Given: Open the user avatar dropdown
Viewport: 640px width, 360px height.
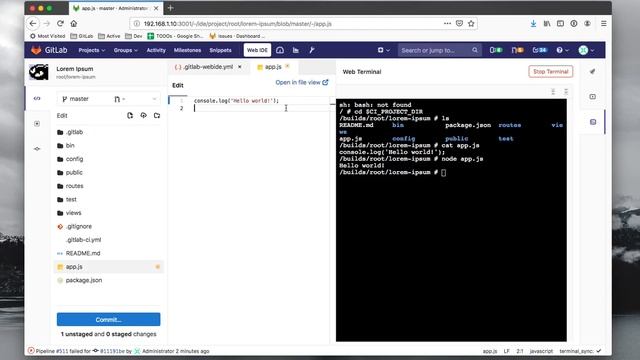Looking at the screenshot, I should coord(586,50).
